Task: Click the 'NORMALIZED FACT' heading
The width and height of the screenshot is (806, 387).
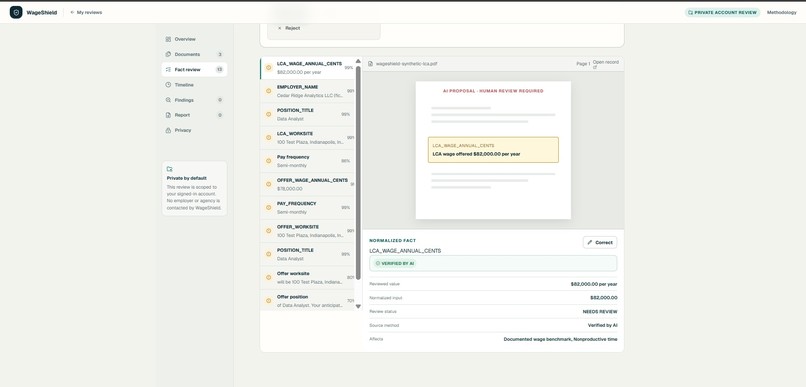Action: point(393,241)
